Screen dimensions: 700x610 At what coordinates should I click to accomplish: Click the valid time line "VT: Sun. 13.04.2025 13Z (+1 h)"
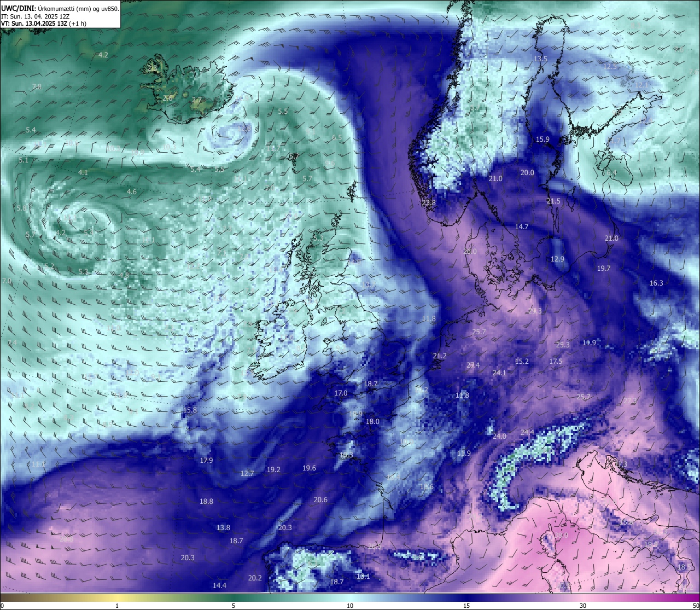pos(43,24)
